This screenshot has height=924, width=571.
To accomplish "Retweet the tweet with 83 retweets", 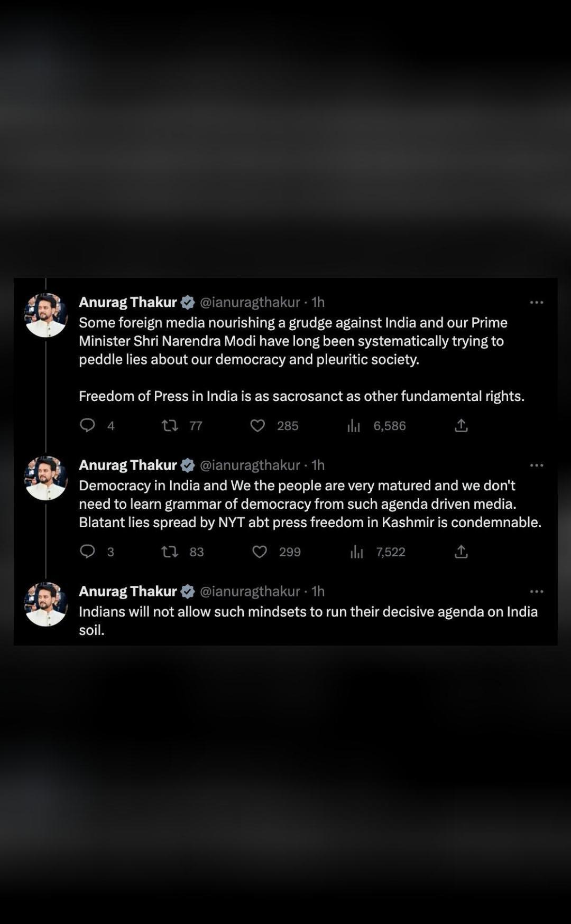I will (x=170, y=552).
